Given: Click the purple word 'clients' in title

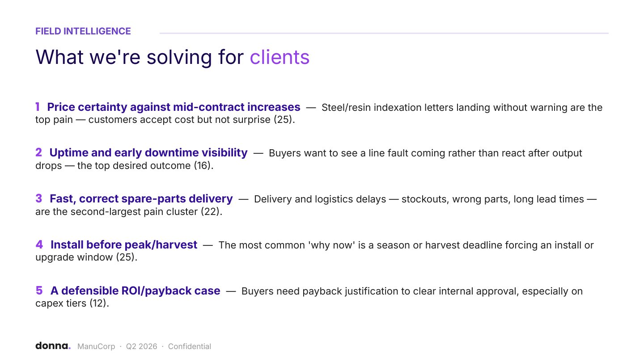Looking at the screenshot, I should pos(280,57).
